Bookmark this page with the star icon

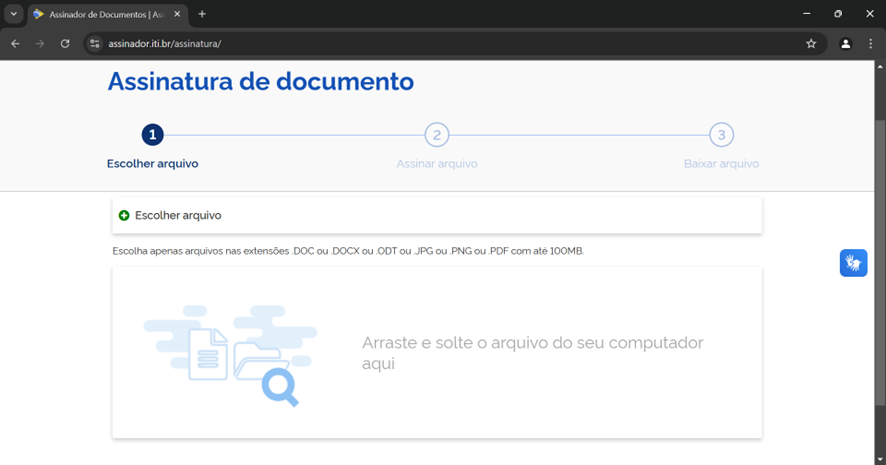(811, 44)
